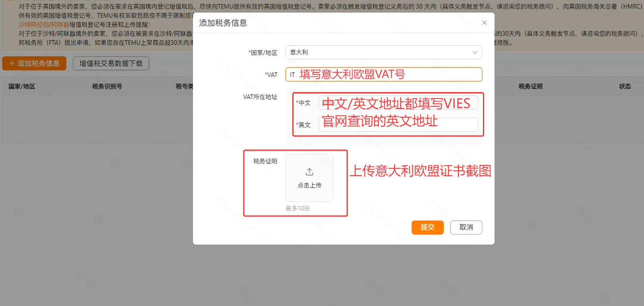Click the 国家/地区 table column header

(x=22, y=87)
